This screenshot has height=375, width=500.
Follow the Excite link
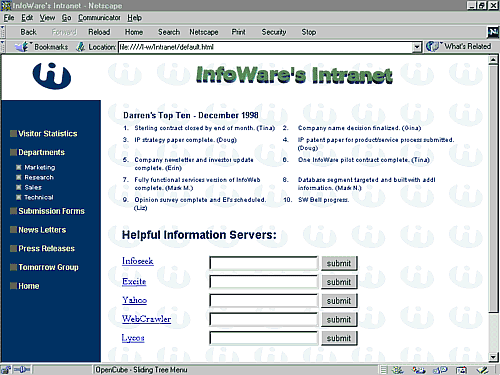pos(134,281)
